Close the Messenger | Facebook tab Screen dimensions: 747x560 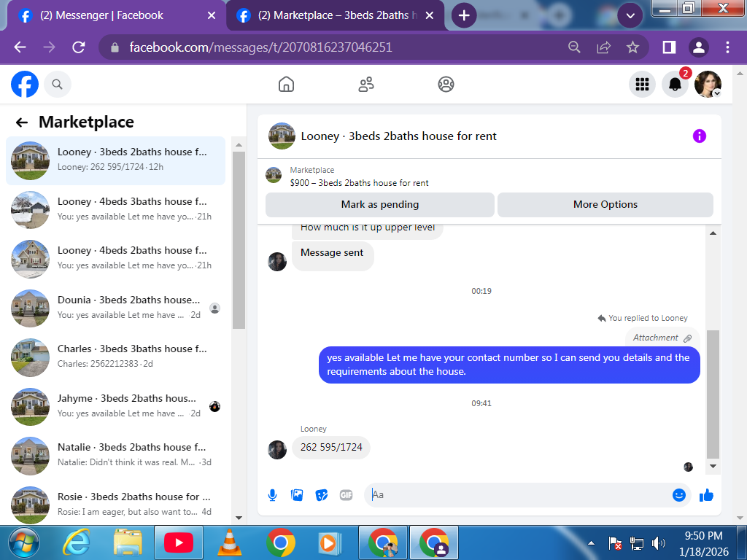(x=212, y=15)
